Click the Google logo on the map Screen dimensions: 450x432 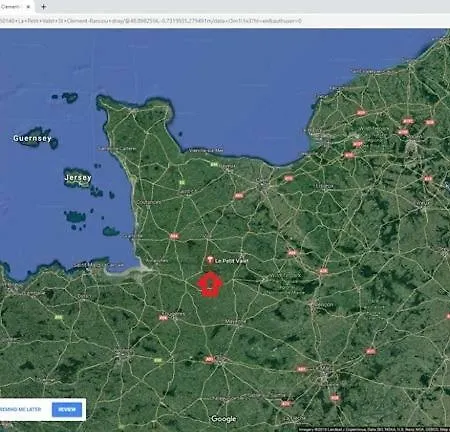pyautogui.click(x=224, y=419)
